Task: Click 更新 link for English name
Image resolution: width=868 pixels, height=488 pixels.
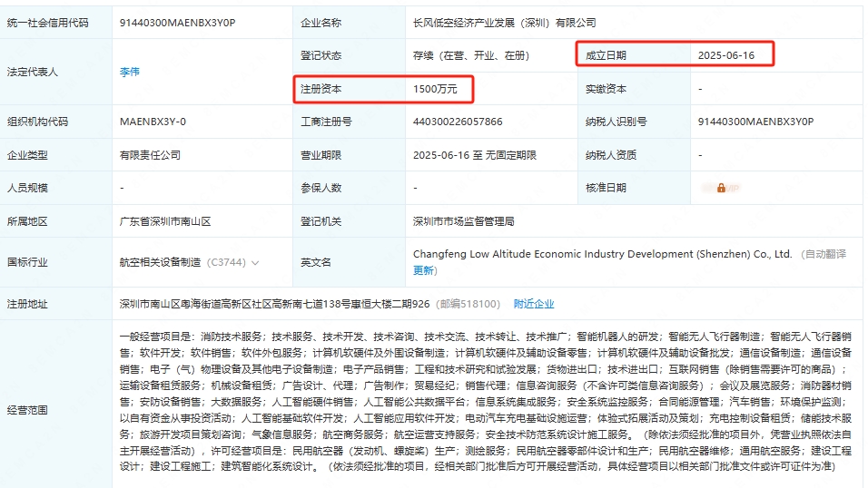Action: 423,270
